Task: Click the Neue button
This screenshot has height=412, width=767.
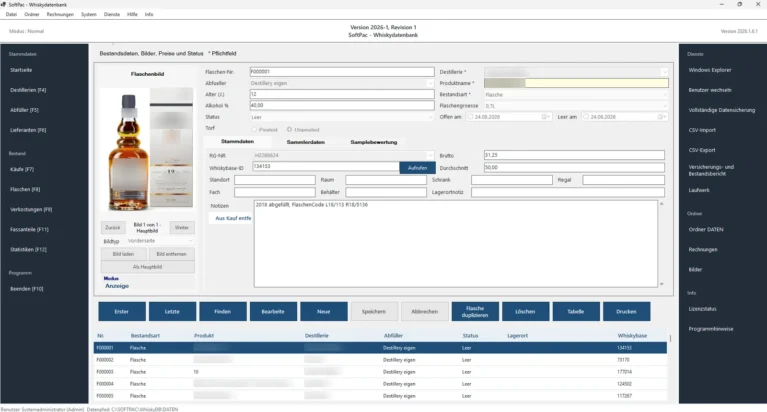Action: [x=324, y=312]
